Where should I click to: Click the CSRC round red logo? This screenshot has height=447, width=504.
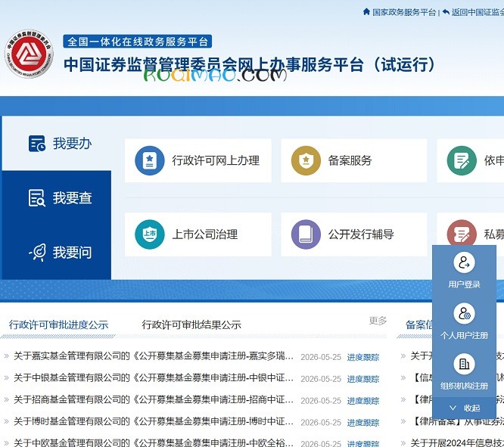pyautogui.click(x=30, y=54)
